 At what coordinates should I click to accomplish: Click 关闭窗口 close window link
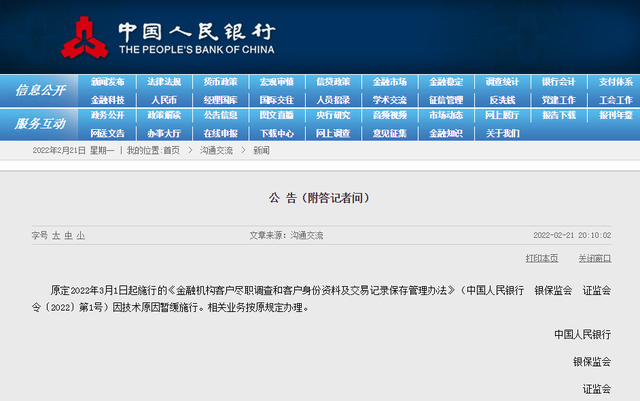click(x=594, y=258)
